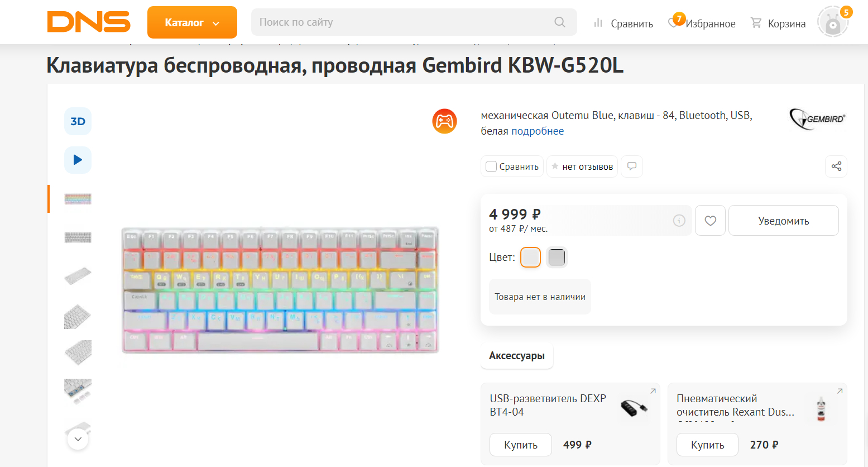Image resolution: width=868 pixels, height=467 pixels.
Task: Add keyboard to favorites via heart icon
Action: pos(710,221)
